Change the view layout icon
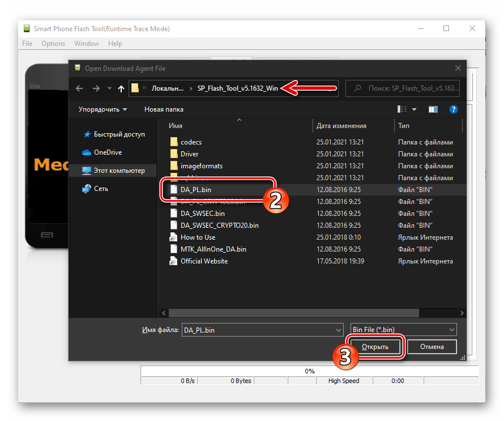The width and height of the screenshot is (504, 421). tap(402, 109)
